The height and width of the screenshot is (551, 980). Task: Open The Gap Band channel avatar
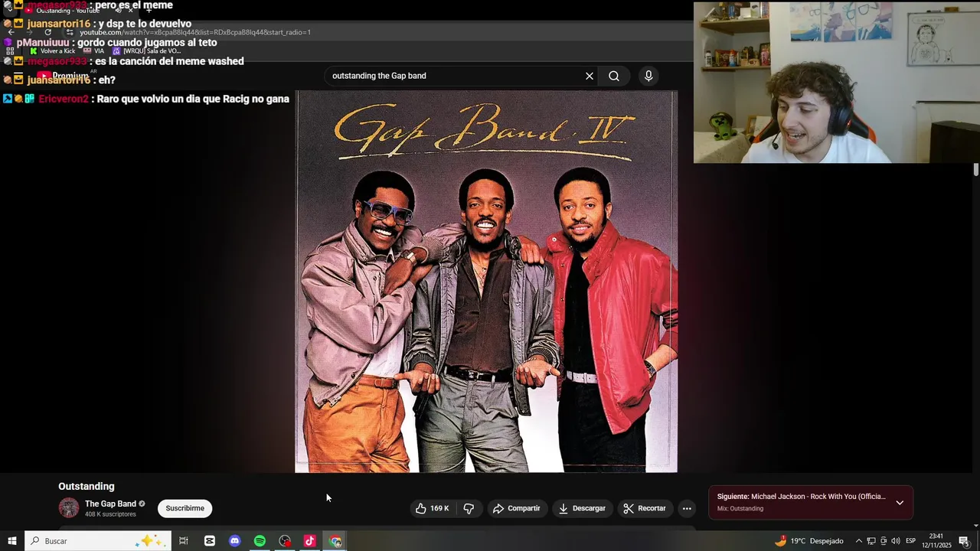pyautogui.click(x=69, y=508)
